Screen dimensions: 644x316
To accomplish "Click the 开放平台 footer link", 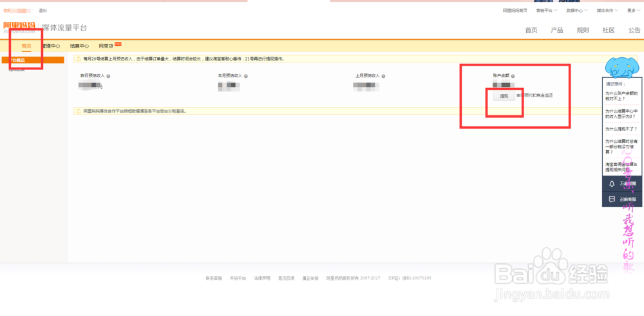I will [238, 278].
